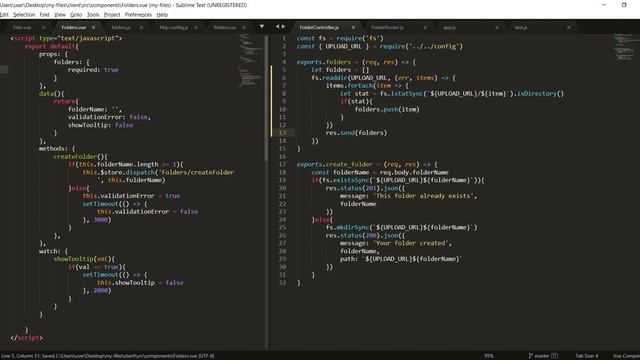Open the Preferences menu

coord(138,15)
